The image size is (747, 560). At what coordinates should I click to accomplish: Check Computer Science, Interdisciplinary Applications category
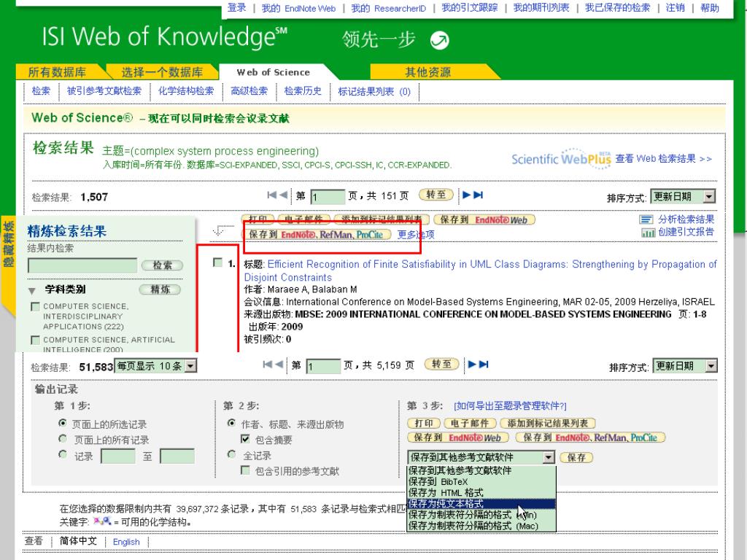coord(35,306)
